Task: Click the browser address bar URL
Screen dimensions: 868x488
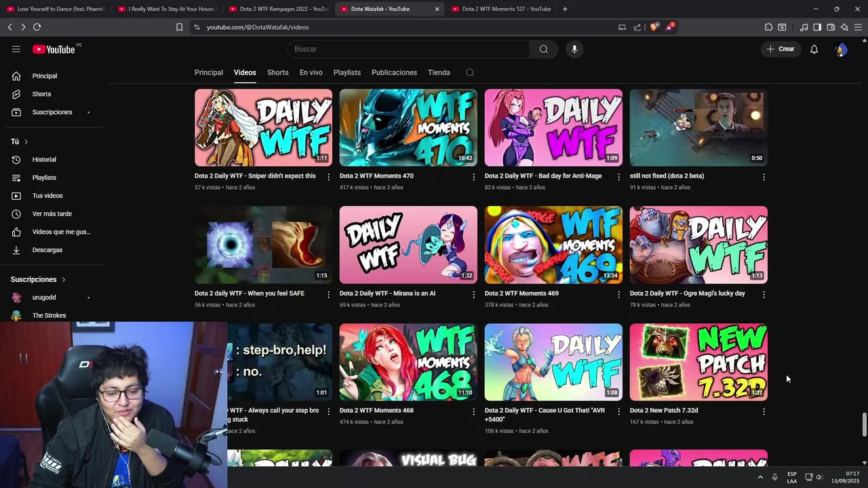Action: 258,27
